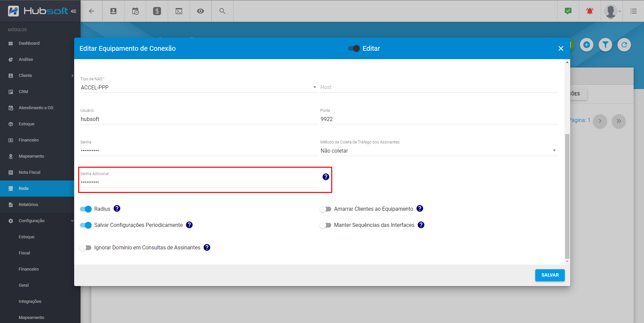Select the Rede module in the sidebar

click(37, 189)
